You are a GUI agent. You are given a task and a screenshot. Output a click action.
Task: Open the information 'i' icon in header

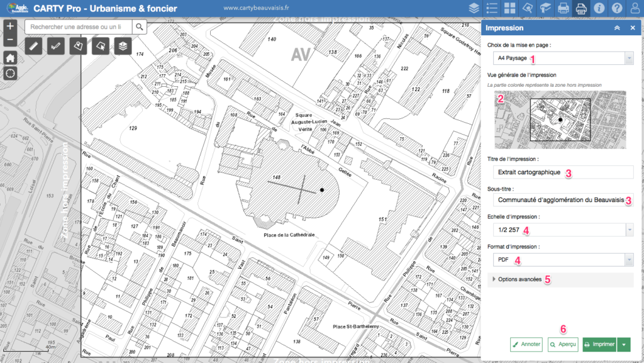pos(599,8)
